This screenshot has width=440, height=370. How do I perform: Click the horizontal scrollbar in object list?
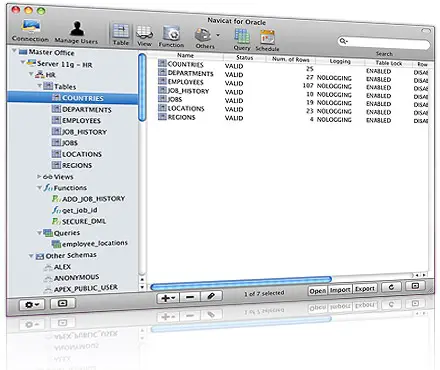click(241, 283)
